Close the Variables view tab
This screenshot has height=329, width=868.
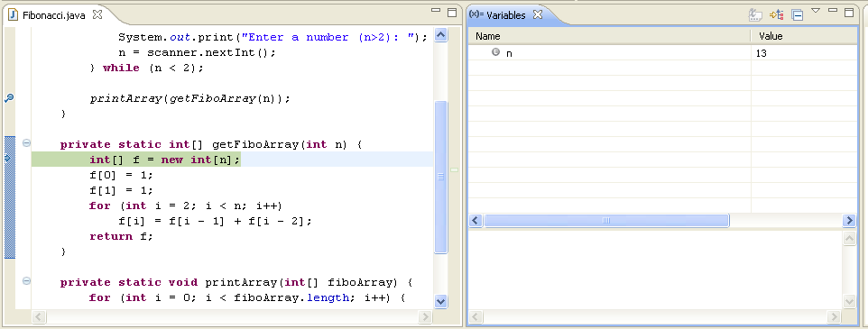pyautogui.click(x=537, y=14)
